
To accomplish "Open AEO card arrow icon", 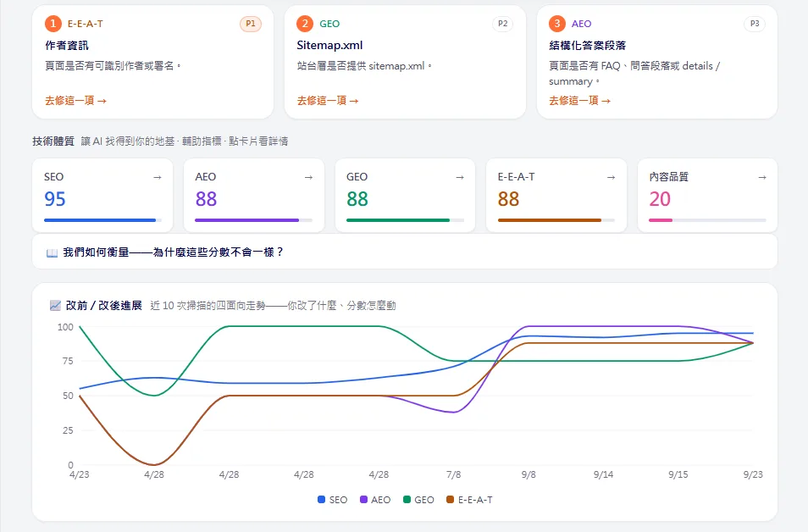I will pyautogui.click(x=308, y=177).
